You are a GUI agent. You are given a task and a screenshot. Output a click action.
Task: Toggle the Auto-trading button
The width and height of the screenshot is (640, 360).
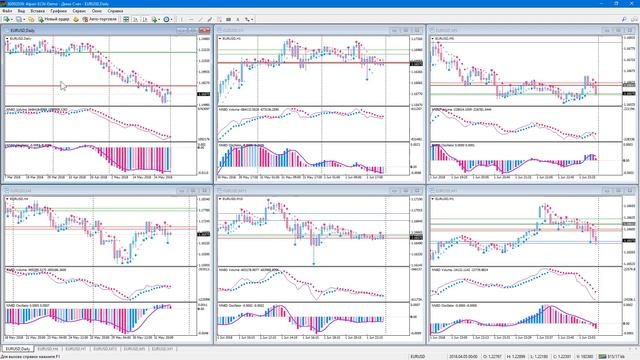(x=100, y=19)
